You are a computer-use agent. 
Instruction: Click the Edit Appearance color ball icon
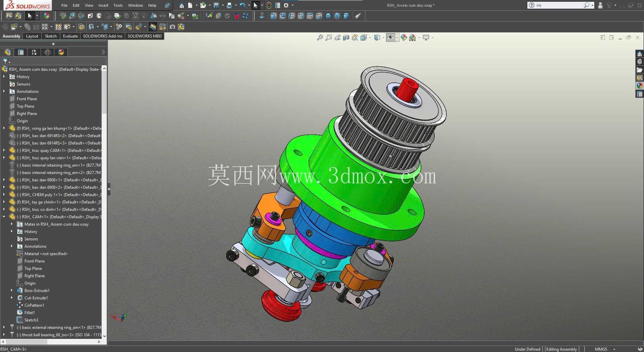(x=404, y=38)
